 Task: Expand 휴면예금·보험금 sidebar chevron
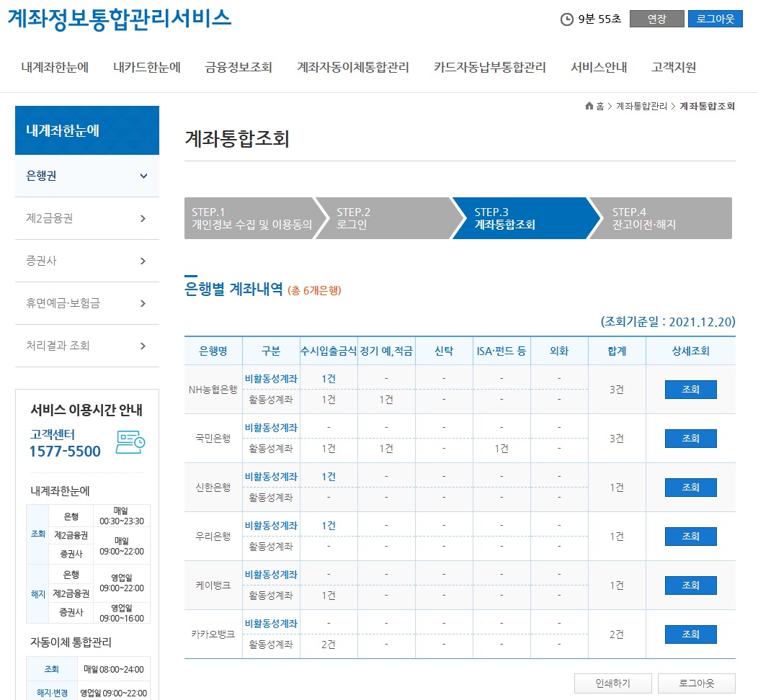[x=143, y=303]
